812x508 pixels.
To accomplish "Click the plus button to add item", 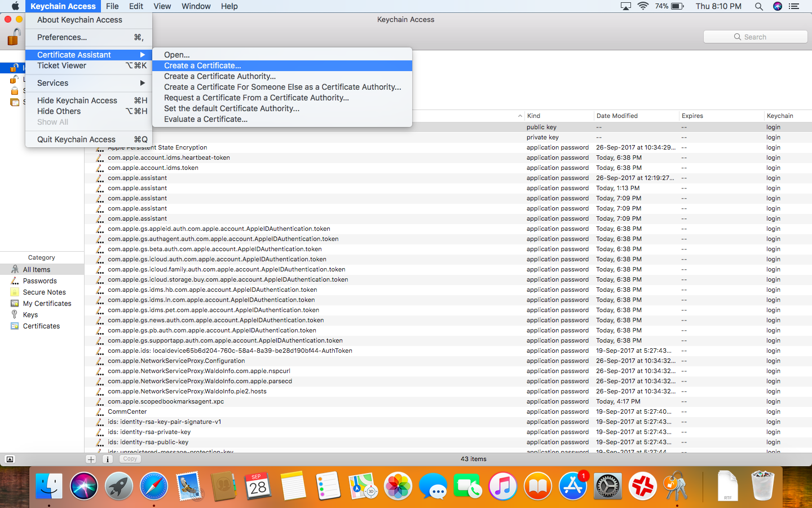I will click(x=91, y=459).
